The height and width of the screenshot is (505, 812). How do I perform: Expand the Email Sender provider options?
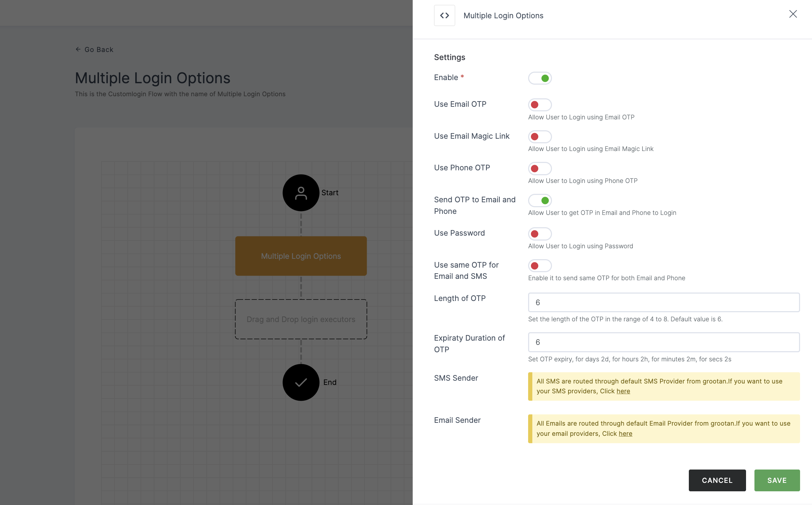pyautogui.click(x=625, y=433)
